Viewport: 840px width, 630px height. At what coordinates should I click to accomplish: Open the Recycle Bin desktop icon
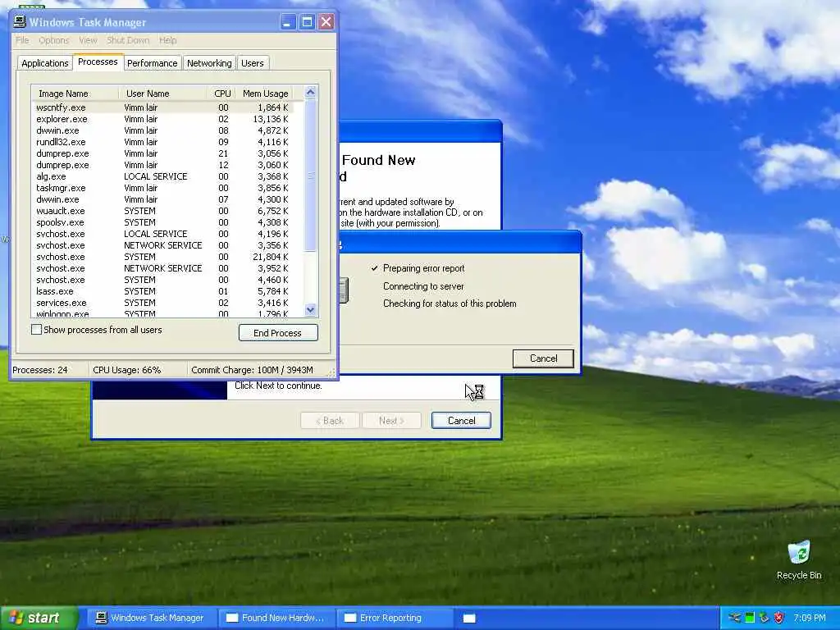tap(799, 559)
